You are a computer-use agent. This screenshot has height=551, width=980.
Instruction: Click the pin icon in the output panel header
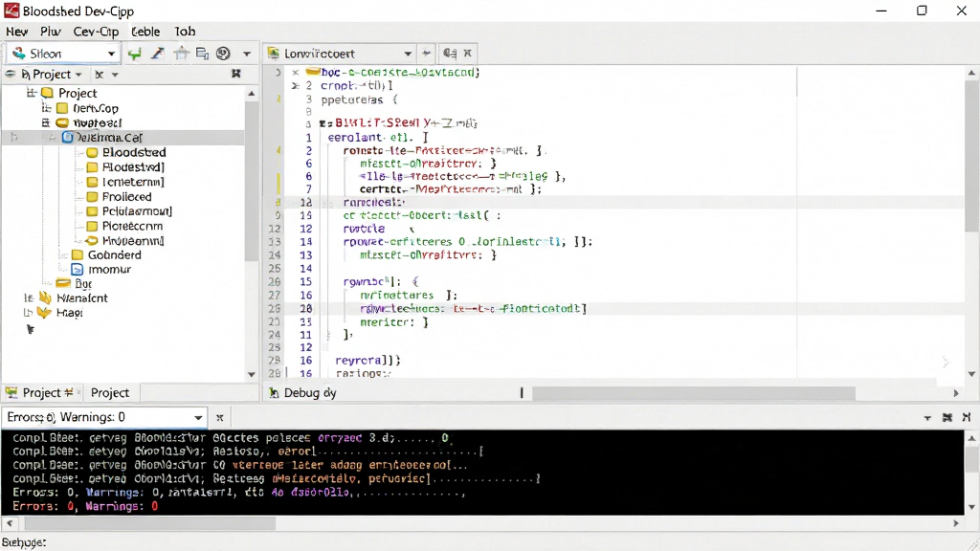pyautogui.click(x=947, y=417)
